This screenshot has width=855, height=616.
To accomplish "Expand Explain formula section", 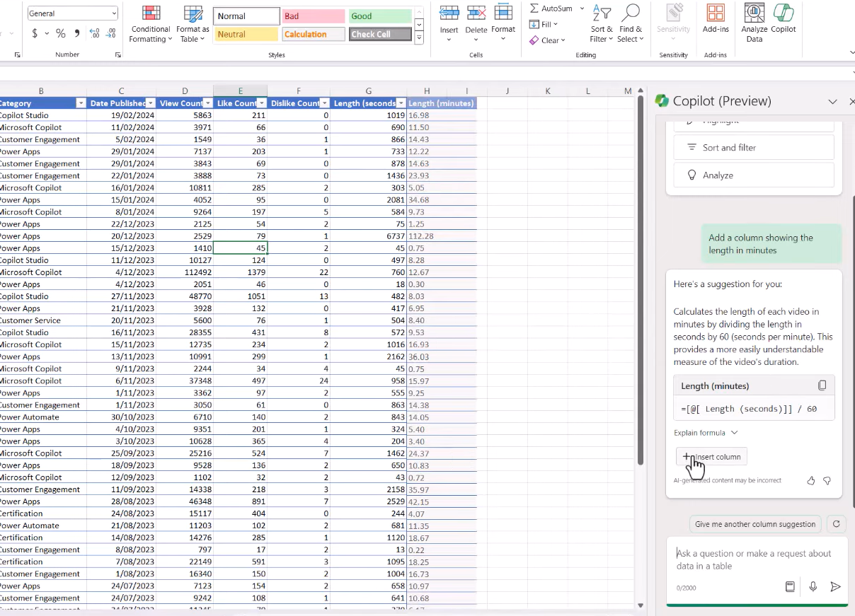I will click(x=706, y=432).
